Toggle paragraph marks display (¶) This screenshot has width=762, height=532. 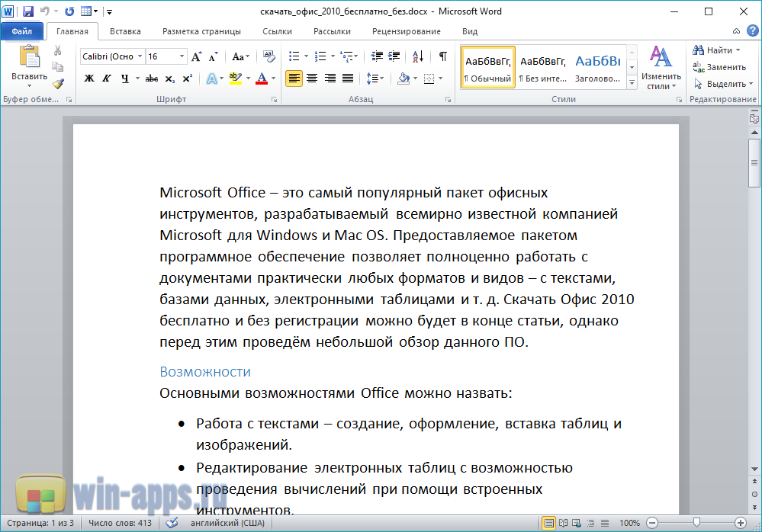click(442, 56)
